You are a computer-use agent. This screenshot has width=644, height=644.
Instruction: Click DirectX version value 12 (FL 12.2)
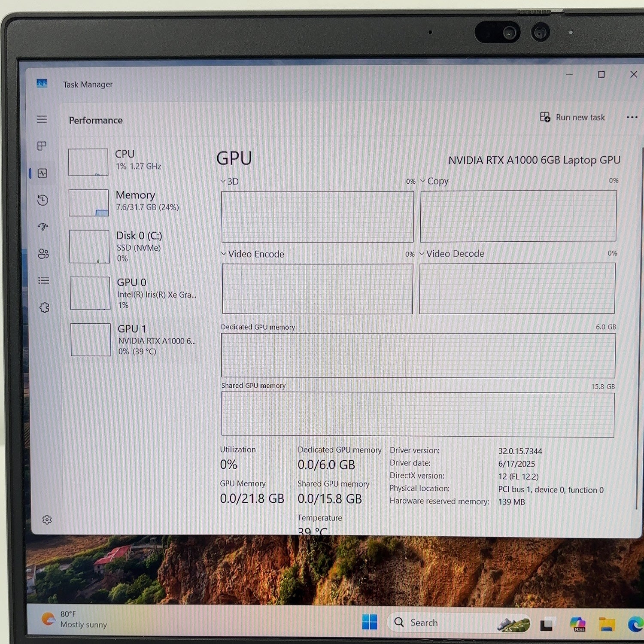coord(518,477)
